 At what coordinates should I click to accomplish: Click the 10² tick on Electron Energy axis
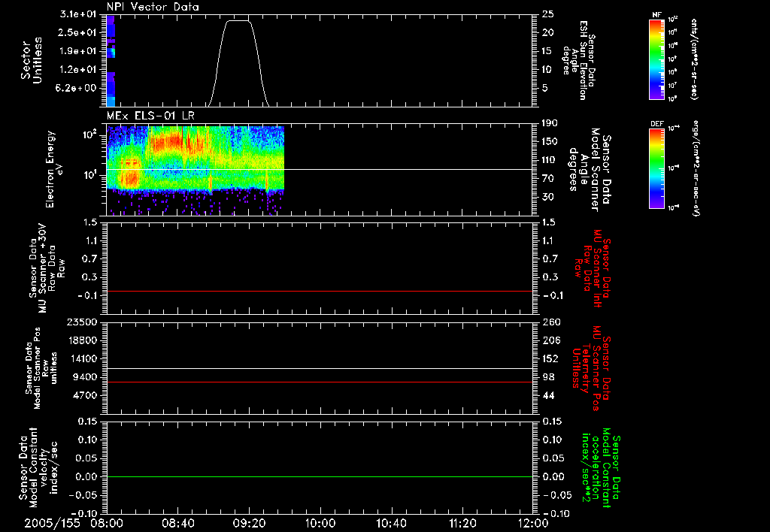click(x=90, y=135)
